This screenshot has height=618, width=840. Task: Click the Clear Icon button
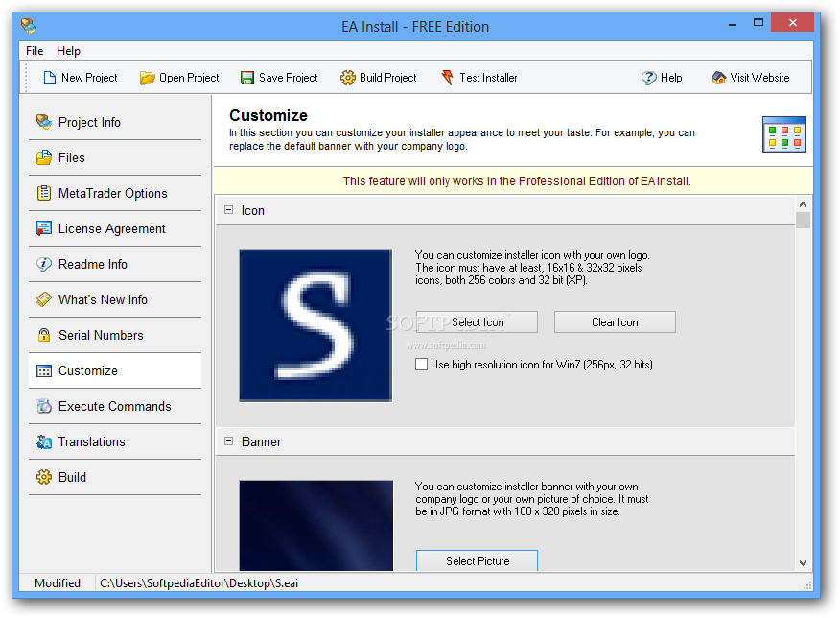coord(615,322)
